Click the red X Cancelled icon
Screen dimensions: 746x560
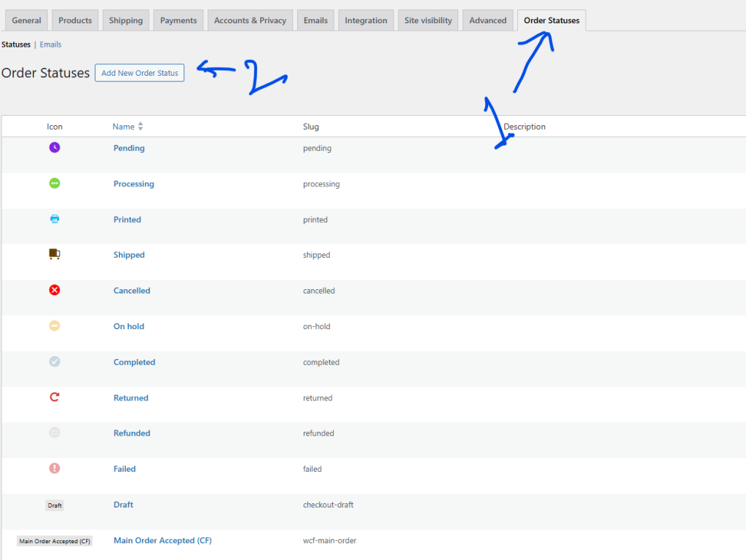(x=55, y=290)
